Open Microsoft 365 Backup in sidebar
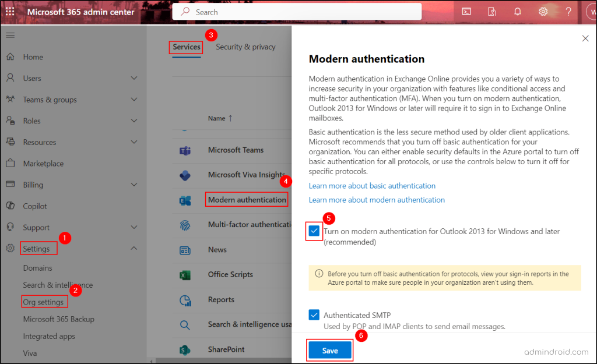597x364 pixels. coord(59,319)
